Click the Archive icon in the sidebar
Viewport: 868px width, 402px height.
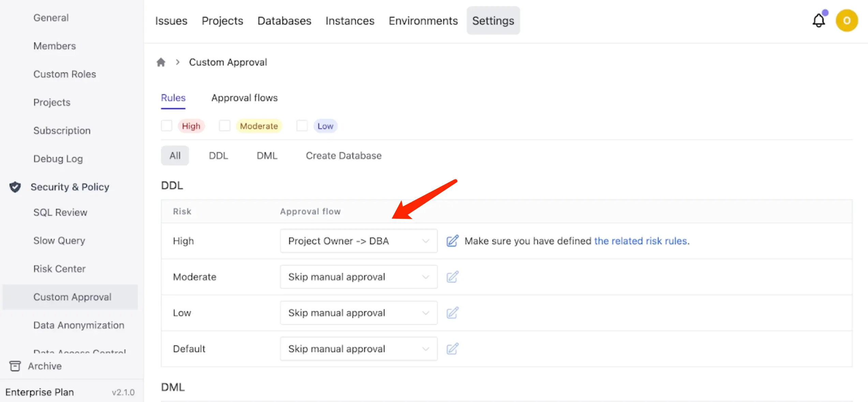15,366
